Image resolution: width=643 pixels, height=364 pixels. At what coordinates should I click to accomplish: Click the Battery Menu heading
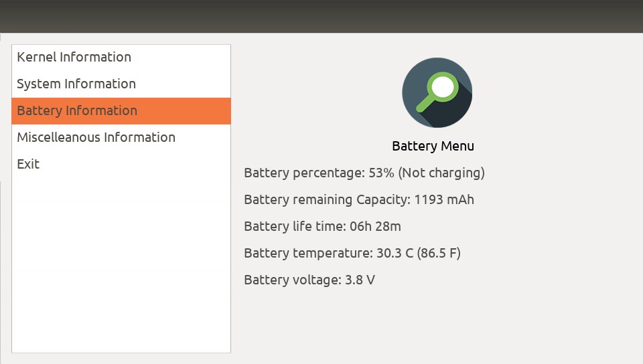click(x=433, y=146)
